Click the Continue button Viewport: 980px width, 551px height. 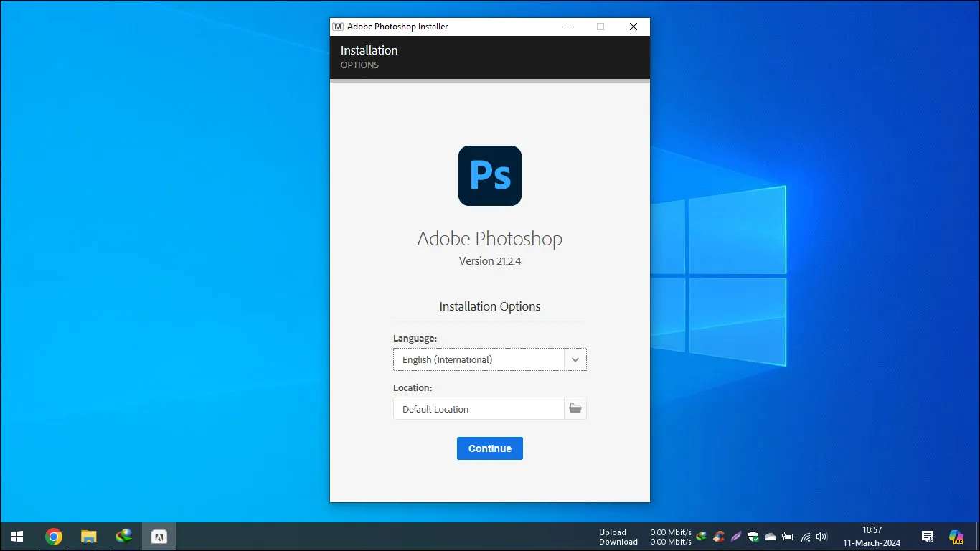(x=490, y=448)
